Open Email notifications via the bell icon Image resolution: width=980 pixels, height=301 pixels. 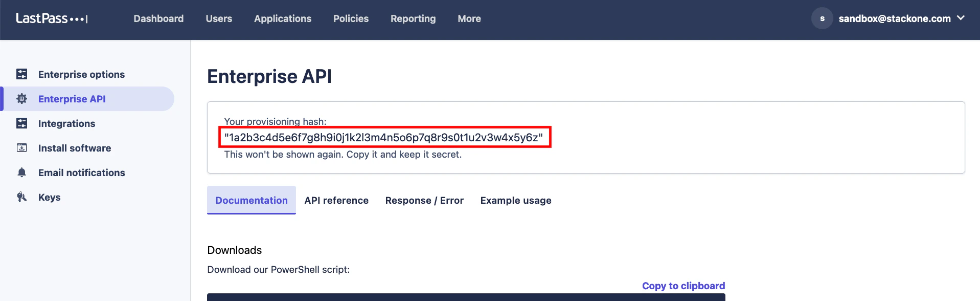tap(21, 172)
